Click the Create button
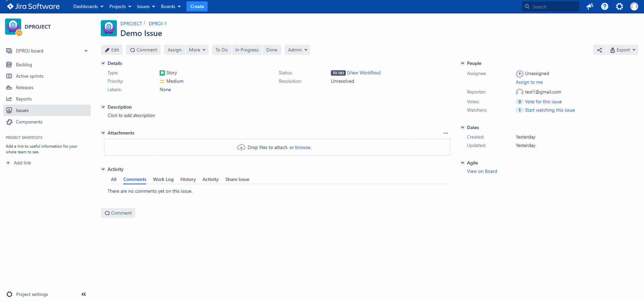 (x=197, y=6)
